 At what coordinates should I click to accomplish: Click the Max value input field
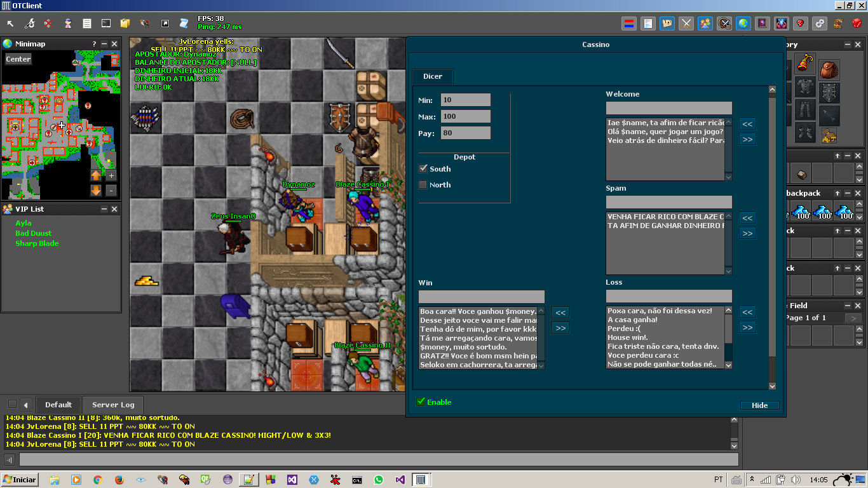(x=466, y=116)
